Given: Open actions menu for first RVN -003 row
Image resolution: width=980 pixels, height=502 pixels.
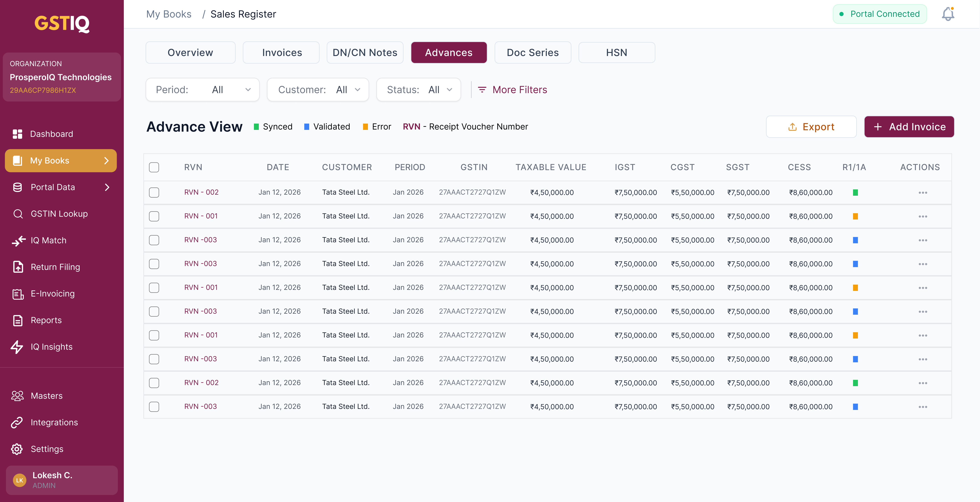Looking at the screenshot, I should point(923,240).
